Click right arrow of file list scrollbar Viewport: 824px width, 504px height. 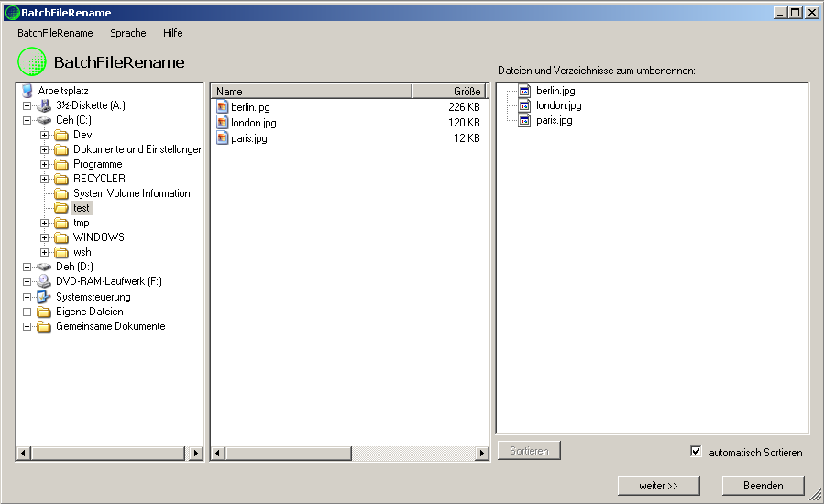point(482,453)
